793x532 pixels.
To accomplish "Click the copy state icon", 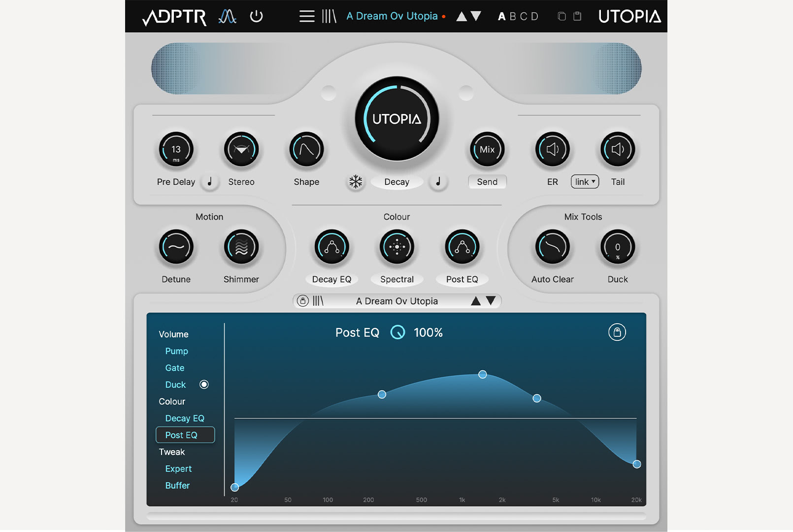I will (x=562, y=16).
